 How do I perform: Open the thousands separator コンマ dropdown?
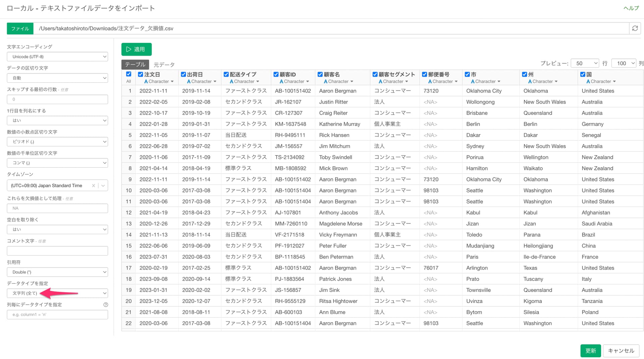coord(57,163)
